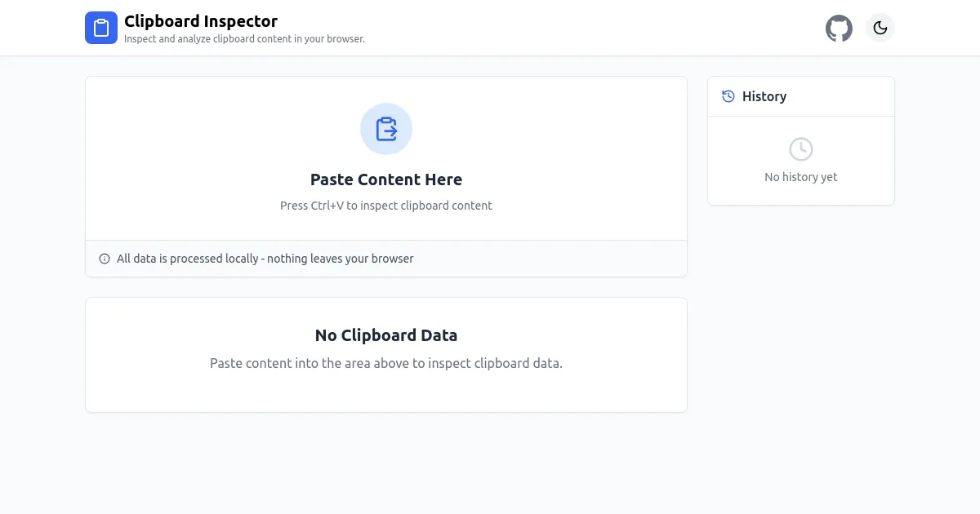This screenshot has height=514, width=980.
Task: Click the "All data is processed locally" notice
Action: [265, 259]
